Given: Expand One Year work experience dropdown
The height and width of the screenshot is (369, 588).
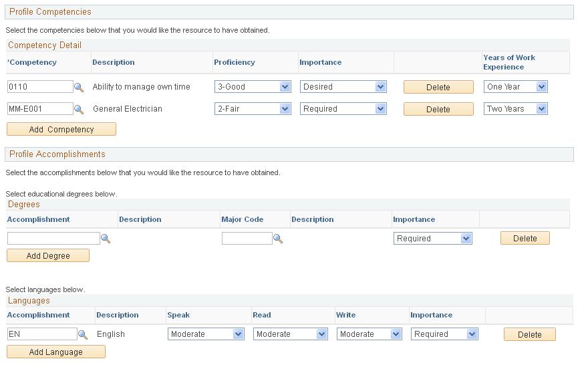Looking at the screenshot, I should click(516, 87).
